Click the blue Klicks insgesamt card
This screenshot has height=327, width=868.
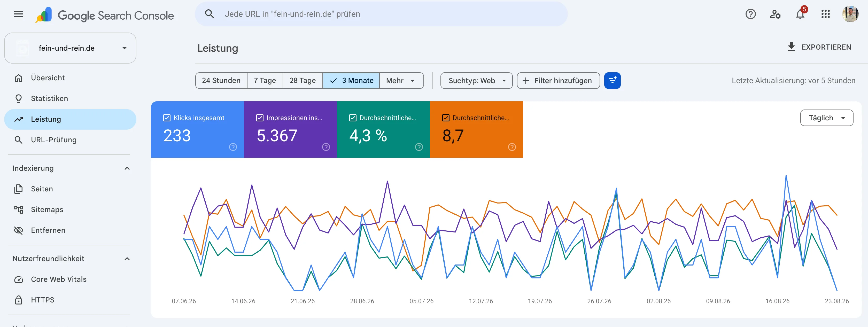point(197,130)
